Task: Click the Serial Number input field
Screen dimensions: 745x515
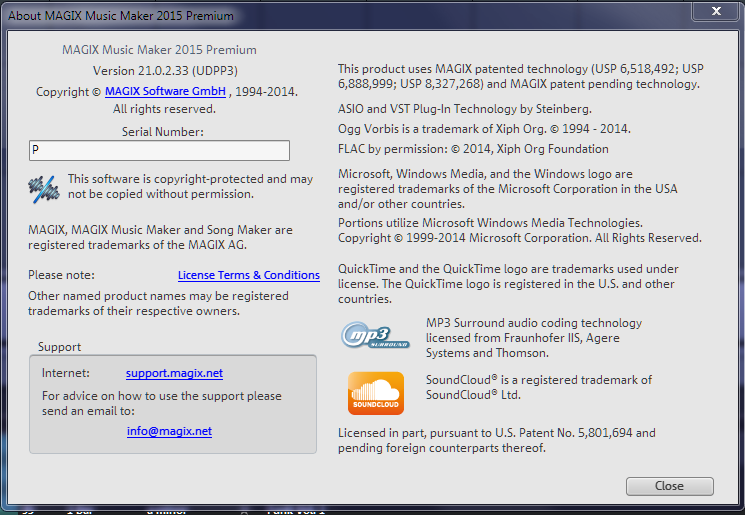Action: point(159,150)
